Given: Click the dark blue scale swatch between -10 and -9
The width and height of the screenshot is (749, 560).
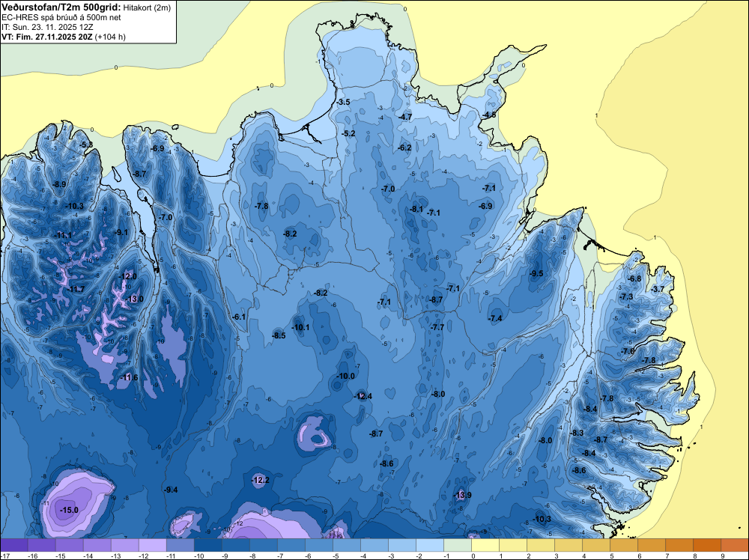Looking at the screenshot, I should (x=208, y=545).
